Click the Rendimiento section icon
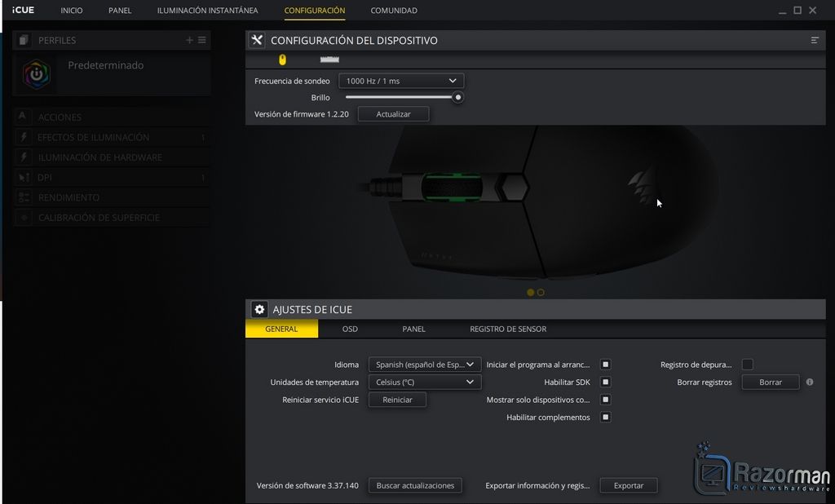 [23, 197]
